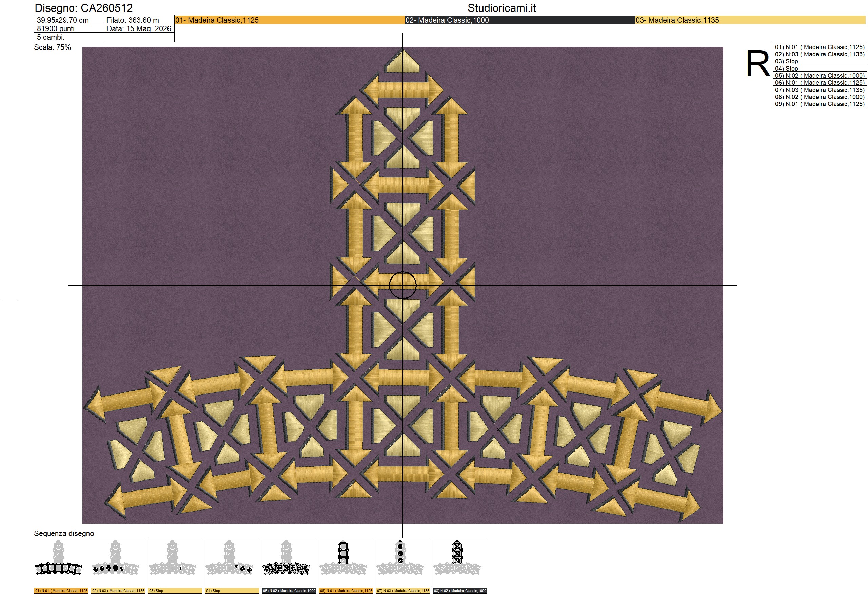
Task: Open sequence thumbnail 08) N:02 Madeira Classic,1000
Action: [x=460, y=566]
